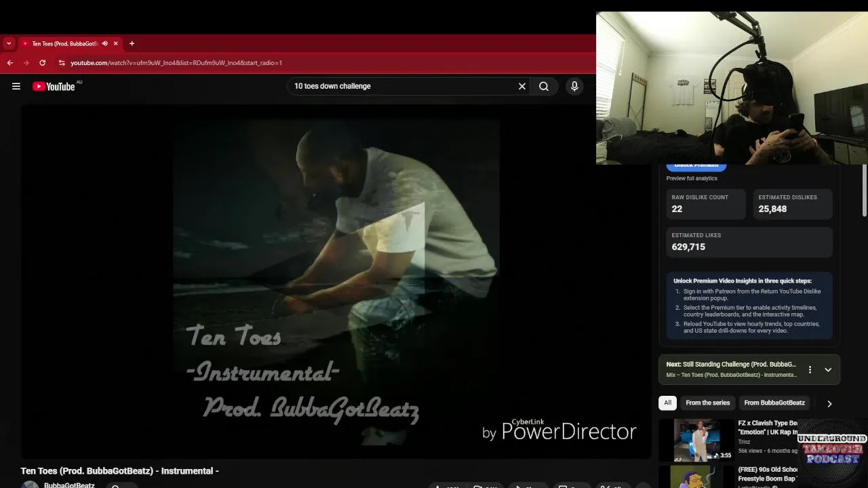Image resolution: width=868 pixels, height=488 pixels.
Task: Select the 'All' filter chip
Action: click(x=668, y=403)
